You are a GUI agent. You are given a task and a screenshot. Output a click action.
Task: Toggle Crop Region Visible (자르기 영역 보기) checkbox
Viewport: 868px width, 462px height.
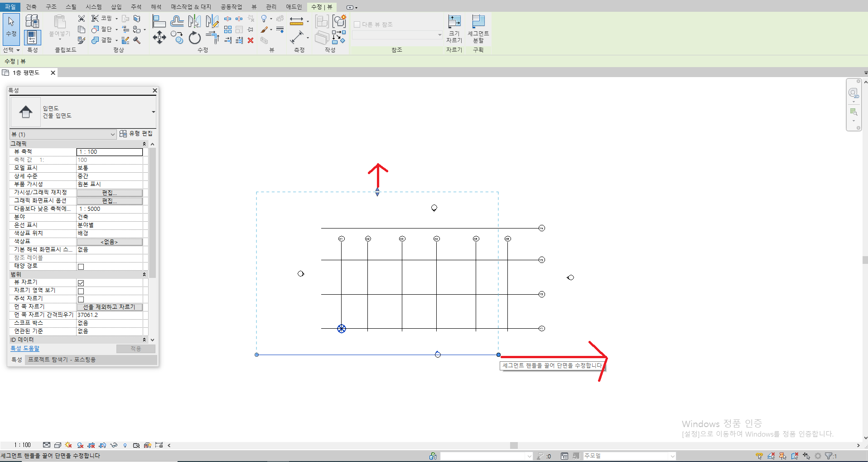tap(81, 291)
